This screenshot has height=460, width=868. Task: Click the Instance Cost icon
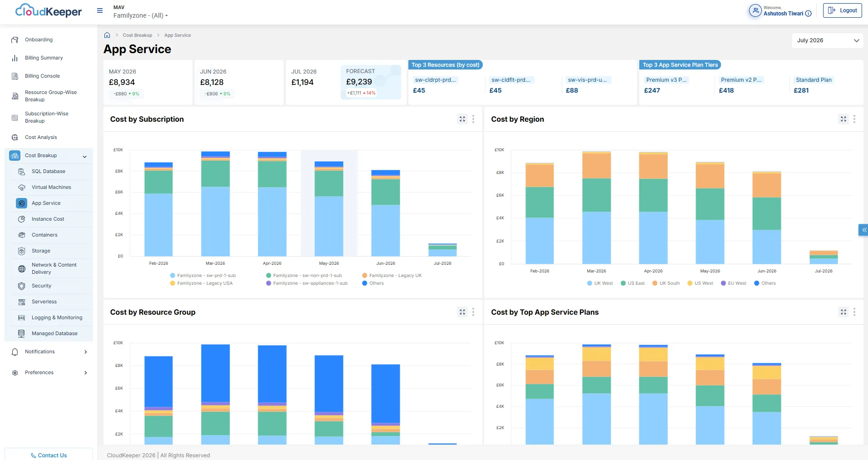tap(22, 219)
